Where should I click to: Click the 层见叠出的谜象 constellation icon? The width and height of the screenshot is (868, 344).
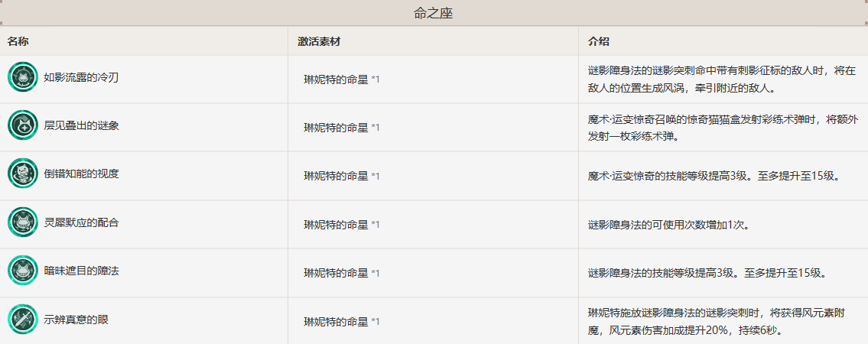(x=23, y=125)
